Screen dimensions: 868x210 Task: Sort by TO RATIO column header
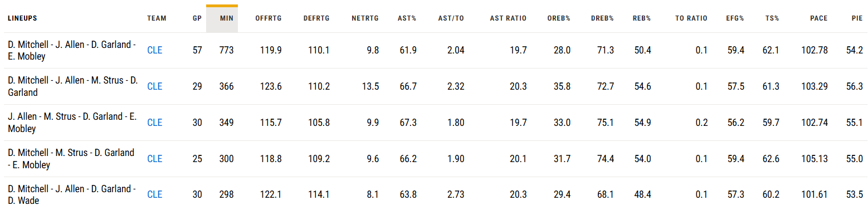[691, 18]
